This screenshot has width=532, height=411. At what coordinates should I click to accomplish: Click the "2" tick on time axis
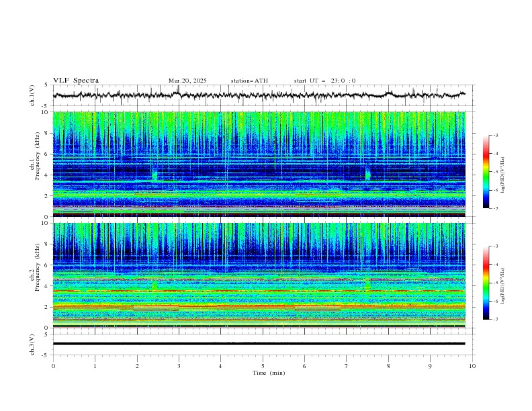tap(137, 366)
